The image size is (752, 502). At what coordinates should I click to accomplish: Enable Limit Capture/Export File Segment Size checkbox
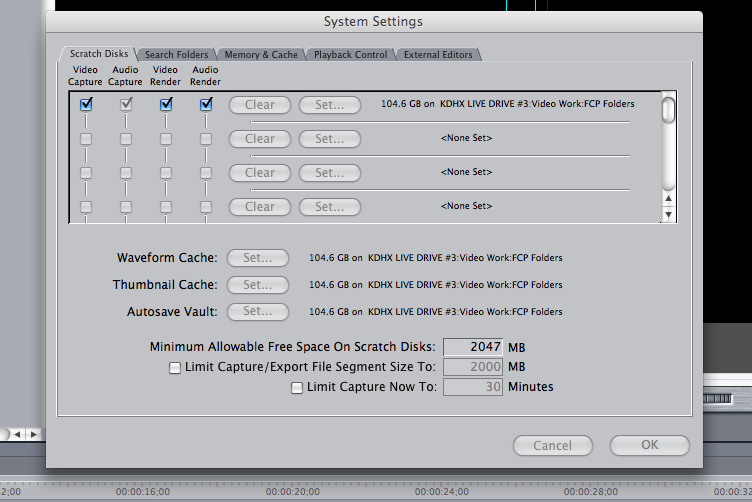click(175, 367)
